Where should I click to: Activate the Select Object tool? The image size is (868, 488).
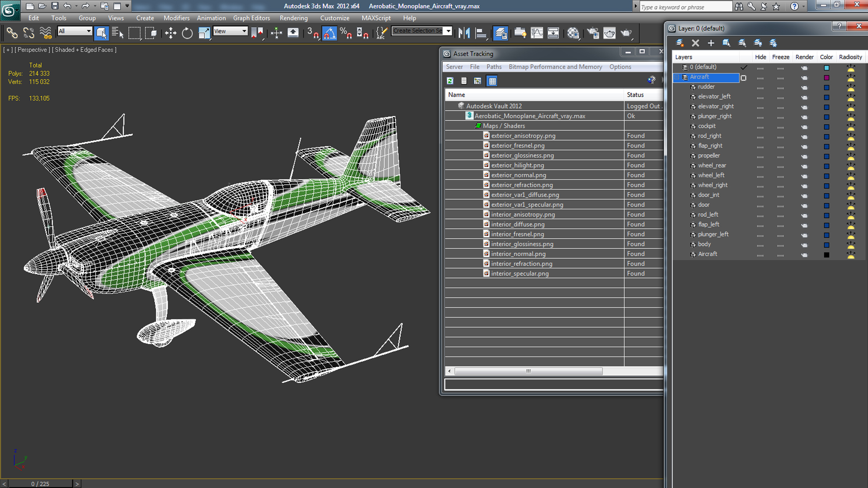101,33
